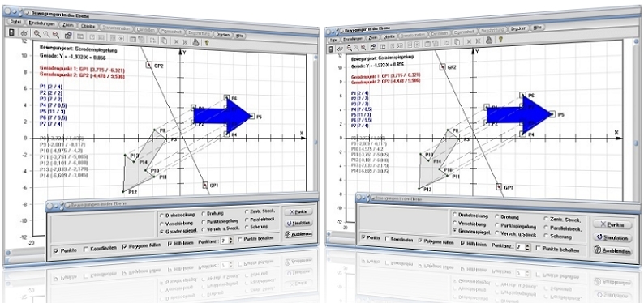Image resolution: width=644 pixels, height=303 pixels.
Task: Toggle Punkte behalten checkbox in the left panel
Action: coord(240,239)
